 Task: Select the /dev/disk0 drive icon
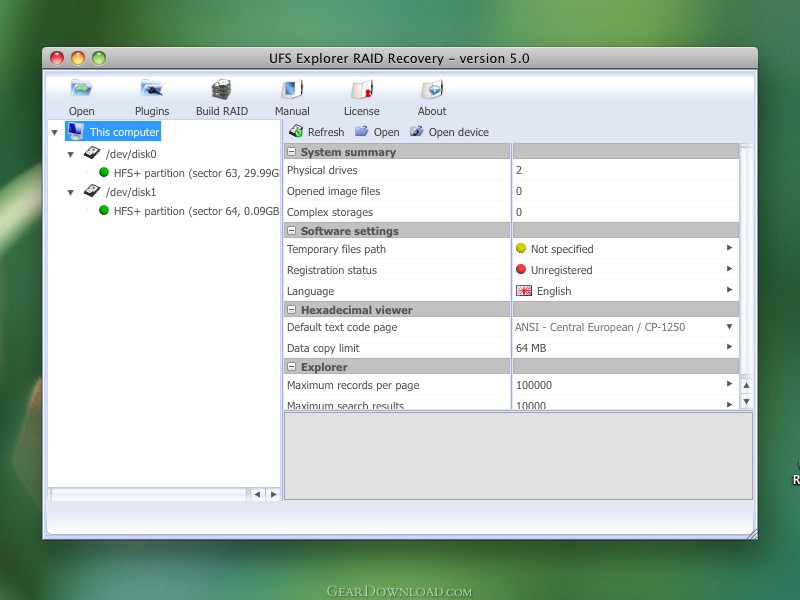(x=92, y=153)
